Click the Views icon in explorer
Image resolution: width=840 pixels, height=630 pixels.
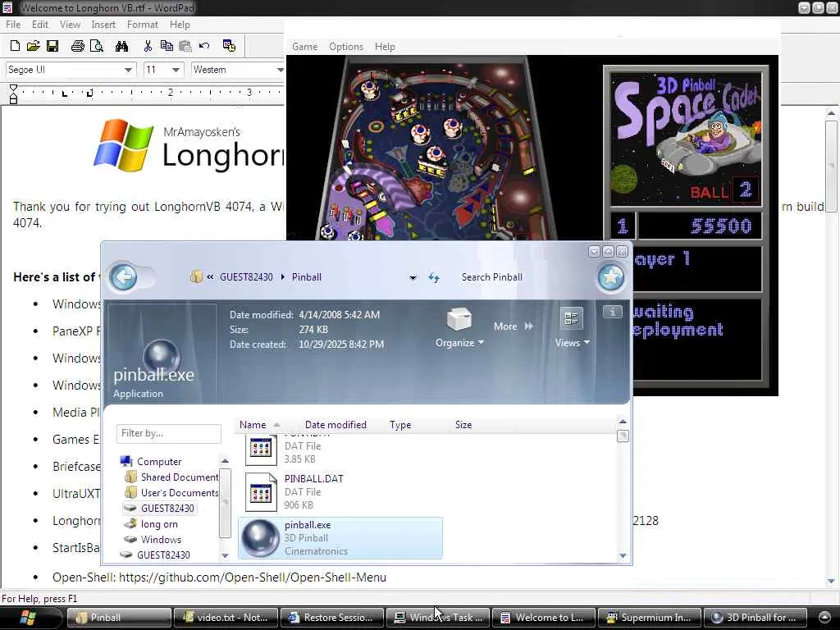click(571, 318)
